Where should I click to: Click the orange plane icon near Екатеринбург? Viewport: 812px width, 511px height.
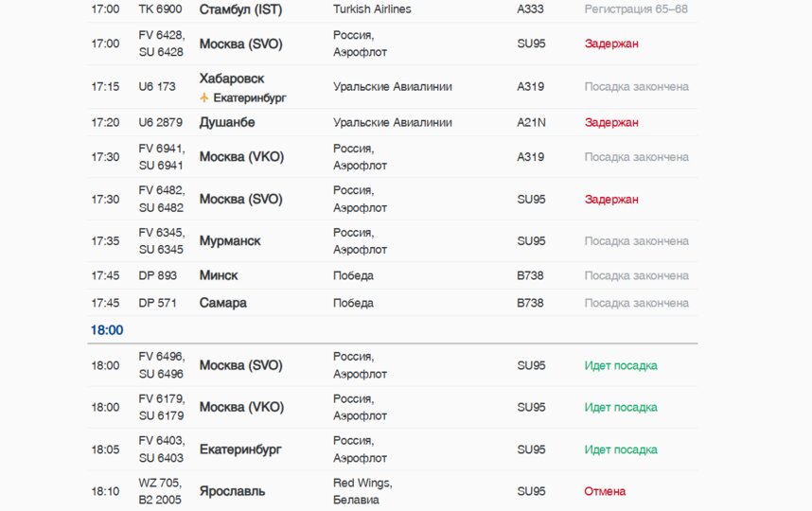coord(204,97)
